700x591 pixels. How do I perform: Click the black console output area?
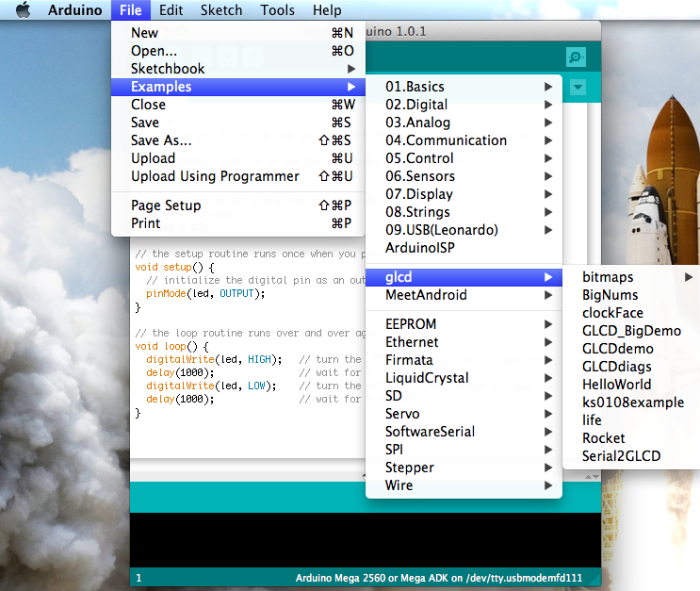[x=366, y=540]
